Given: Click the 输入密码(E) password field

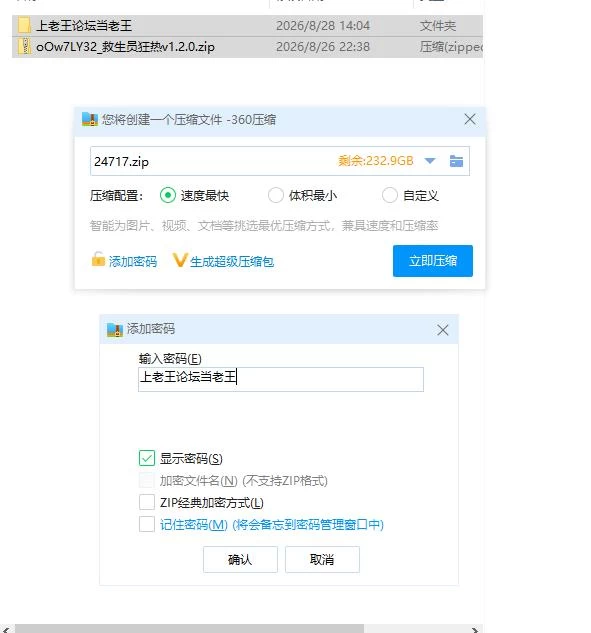Looking at the screenshot, I should 281,379.
